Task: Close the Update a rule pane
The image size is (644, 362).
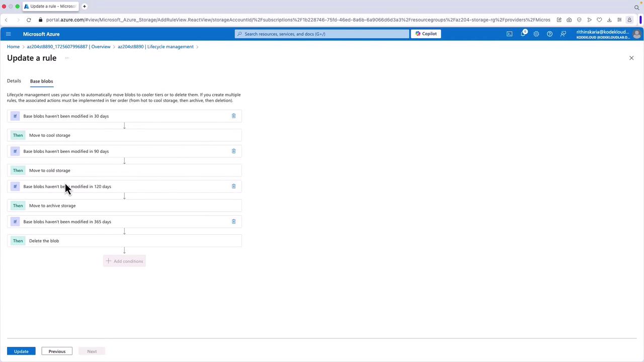Action: coord(631,58)
